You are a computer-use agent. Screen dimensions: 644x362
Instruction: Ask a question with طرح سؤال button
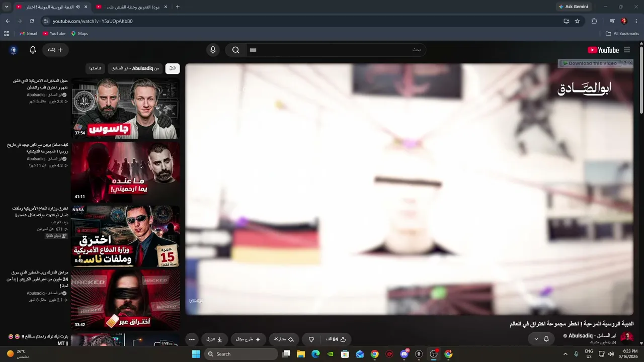[249, 339]
